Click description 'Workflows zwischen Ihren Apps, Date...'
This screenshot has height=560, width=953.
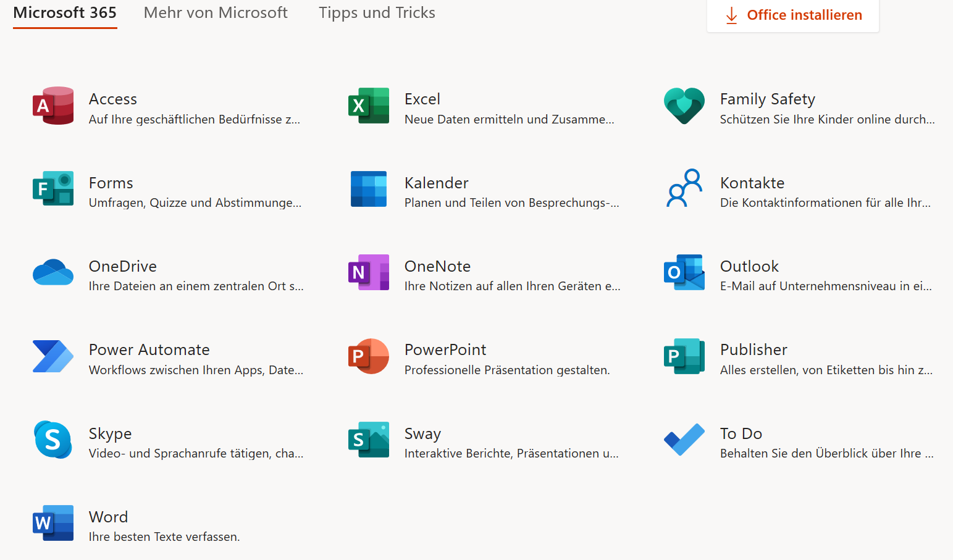coord(196,370)
